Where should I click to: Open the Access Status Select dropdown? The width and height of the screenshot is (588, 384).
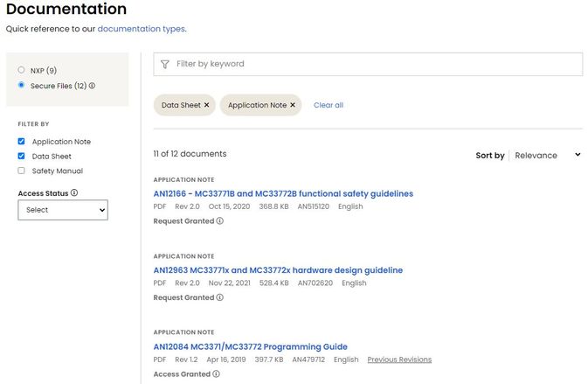[x=63, y=210]
